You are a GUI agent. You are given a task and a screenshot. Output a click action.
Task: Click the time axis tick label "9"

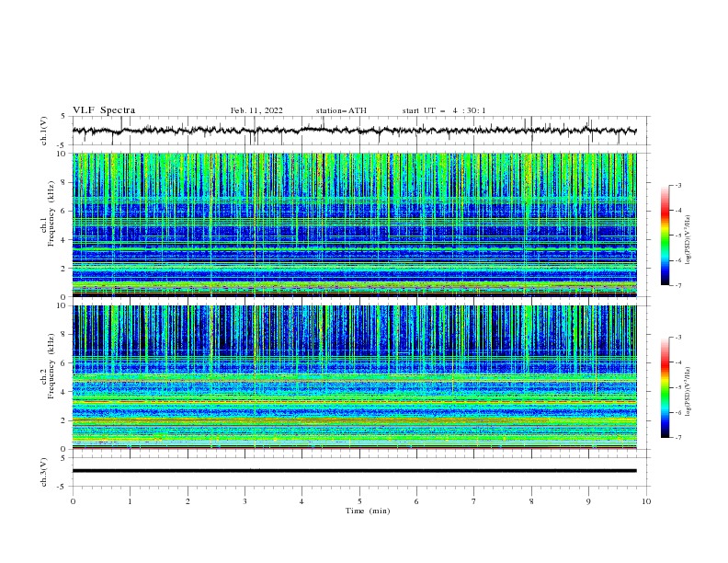(x=588, y=501)
